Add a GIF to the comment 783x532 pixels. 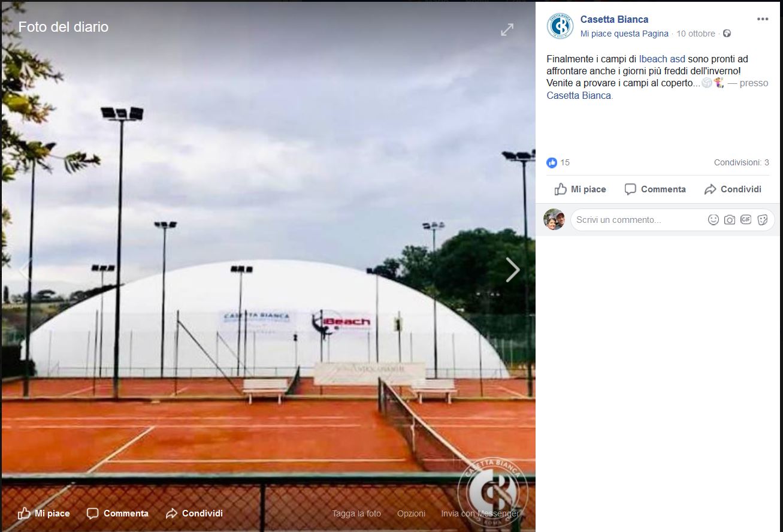(x=746, y=220)
